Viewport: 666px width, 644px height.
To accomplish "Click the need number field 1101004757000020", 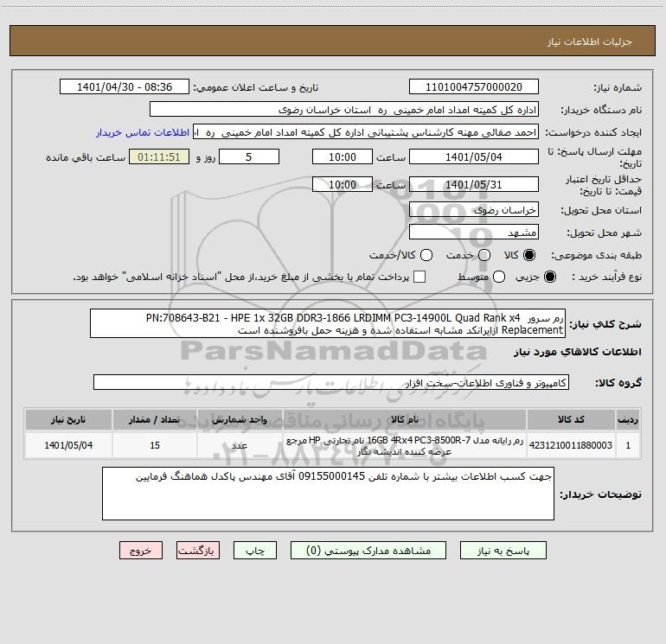I will (474, 86).
